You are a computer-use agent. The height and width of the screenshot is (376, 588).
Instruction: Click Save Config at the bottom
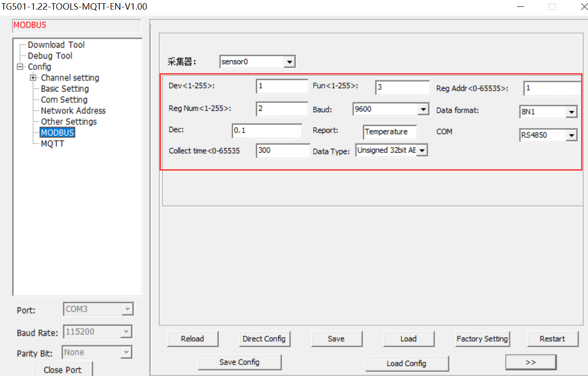(x=240, y=362)
